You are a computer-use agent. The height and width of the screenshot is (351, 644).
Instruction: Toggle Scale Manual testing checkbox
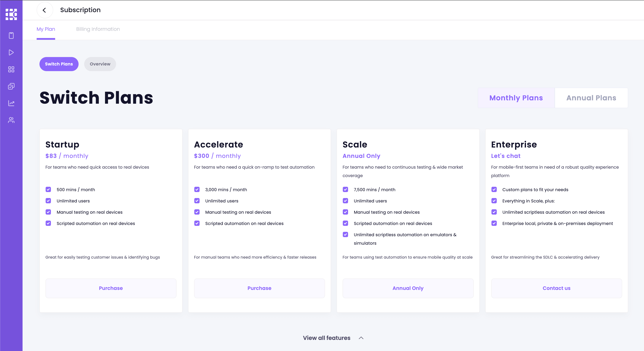345,212
